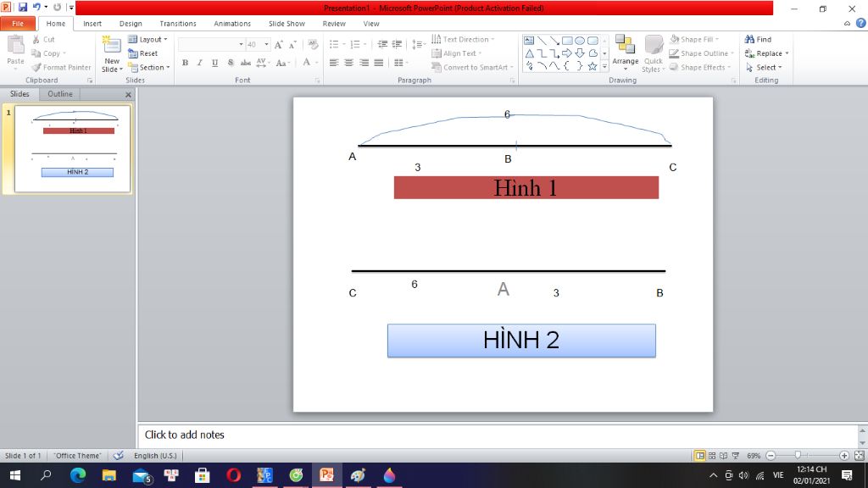Screen dimensions: 868x488
Task: Select the Rounded Rectangle shape
Action: click(x=593, y=41)
